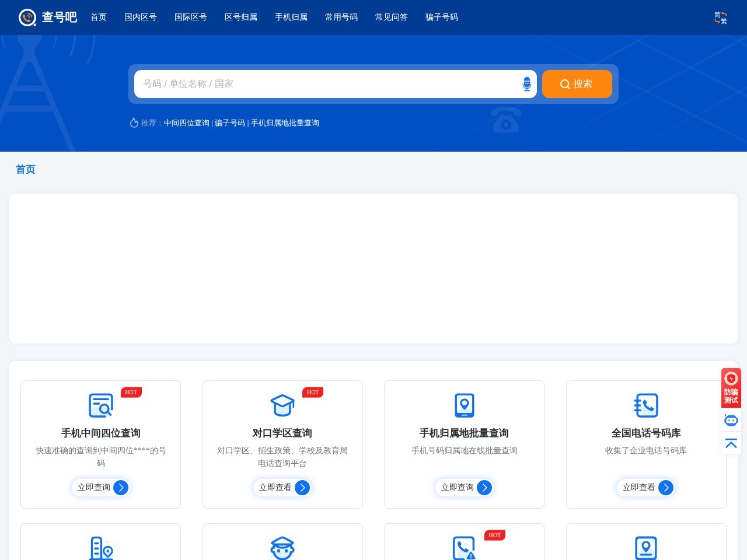Click description 对口学区、招生政策、学校及教育局电话查询平台
Viewport: 747px width, 560px height.
tap(282, 457)
